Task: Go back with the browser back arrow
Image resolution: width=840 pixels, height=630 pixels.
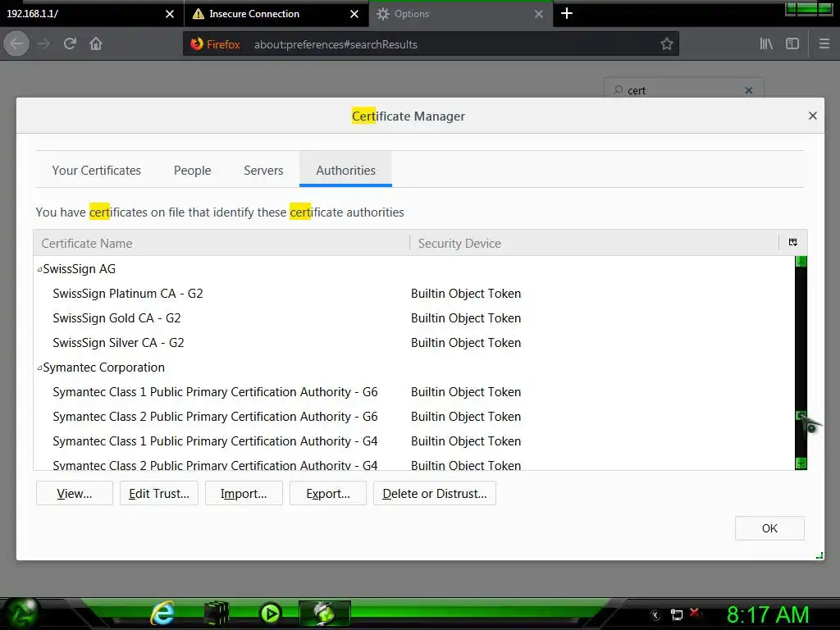Action: (x=16, y=44)
